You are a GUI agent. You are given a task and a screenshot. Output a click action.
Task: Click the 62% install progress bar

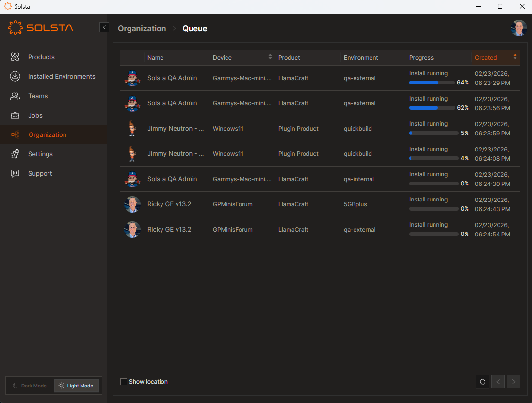[432, 108]
